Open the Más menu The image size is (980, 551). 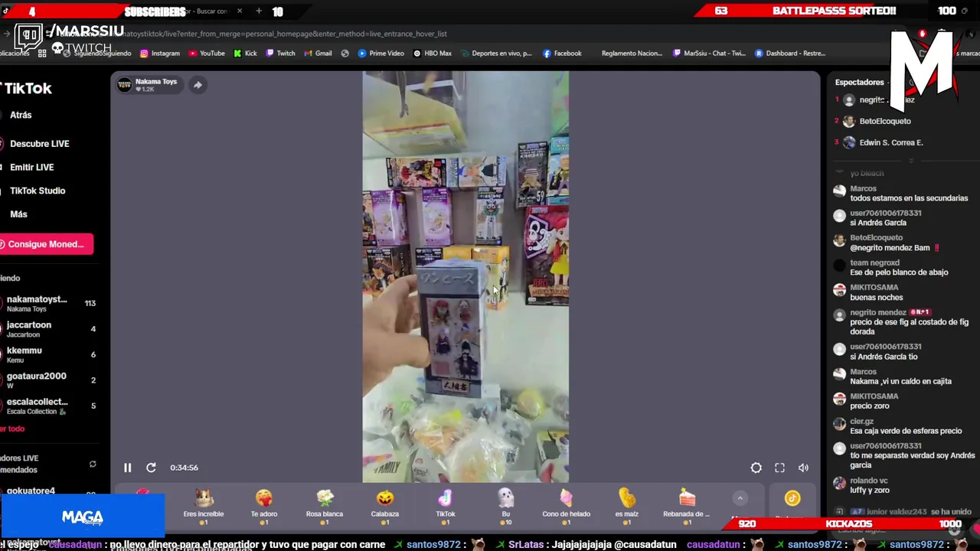click(x=18, y=214)
